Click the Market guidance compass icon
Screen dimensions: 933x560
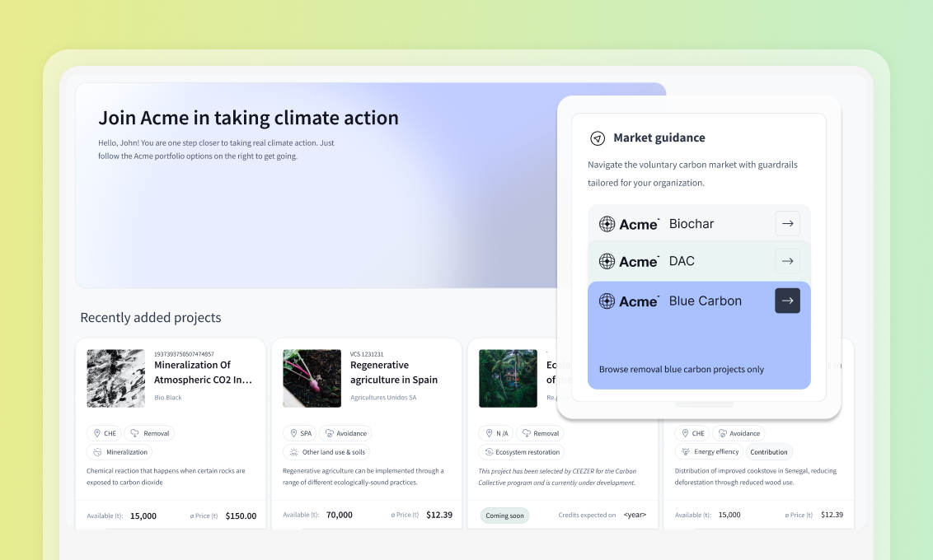pyautogui.click(x=598, y=138)
